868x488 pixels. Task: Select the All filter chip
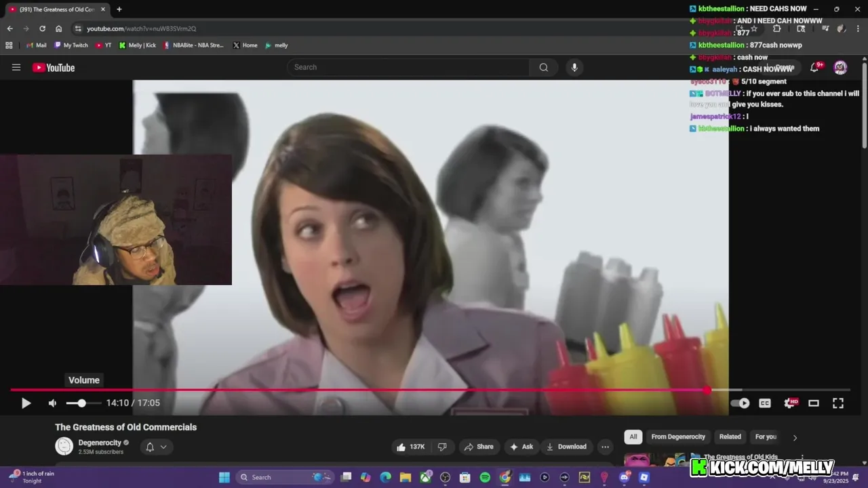tap(633, 436)
